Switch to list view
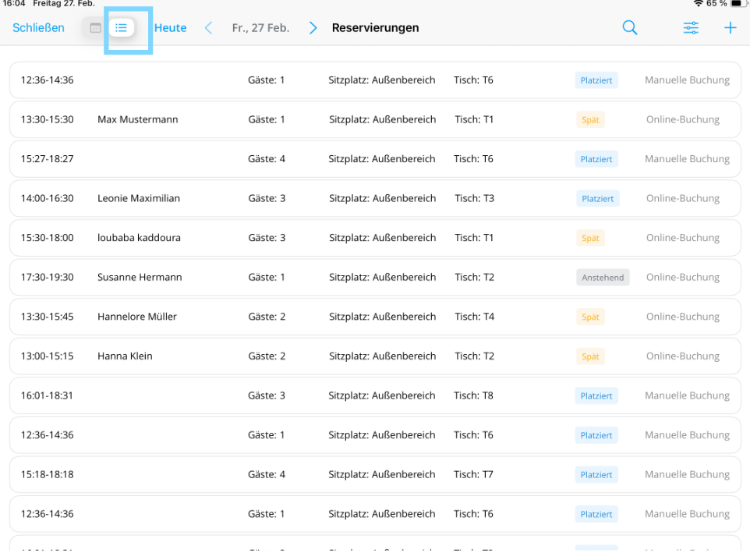Image resolution: width=750 pixels, height=560 pixels. click(122, 28)
